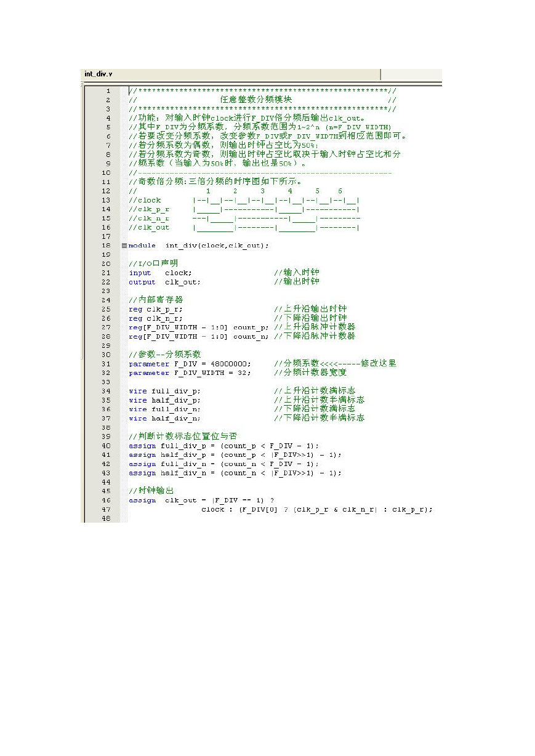Click the 'reg clk_p_r;' declaration
This screenshot has width=535, height=756.
156,309
